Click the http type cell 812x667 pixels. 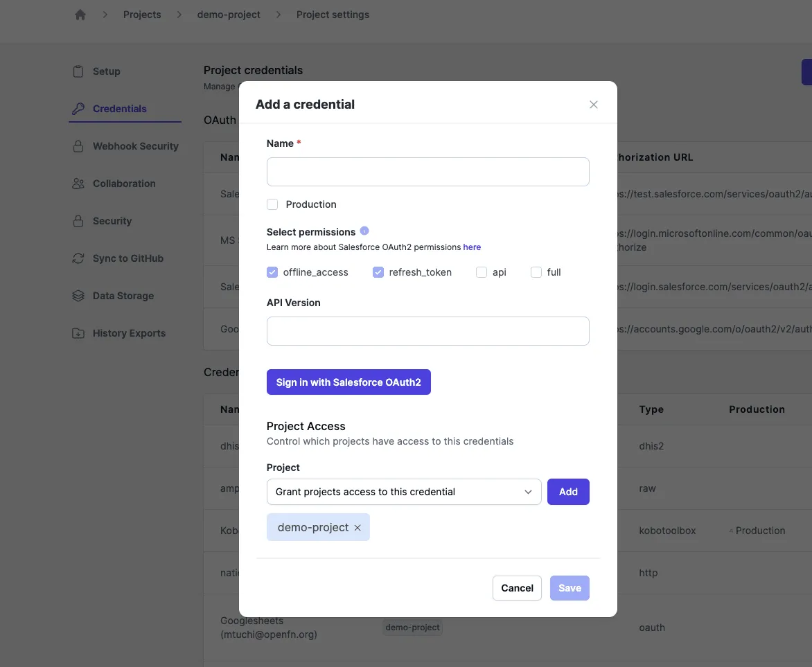click(x=648, y=573)
